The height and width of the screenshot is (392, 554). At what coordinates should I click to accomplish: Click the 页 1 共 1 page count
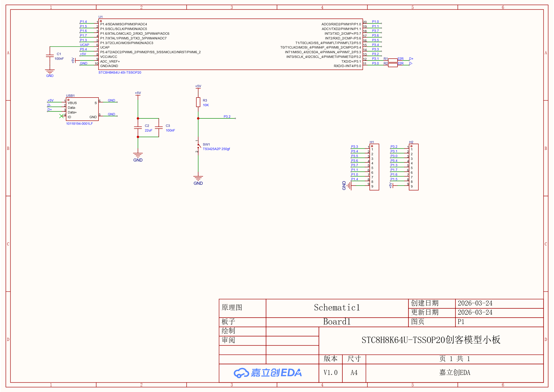pyautogui.click(x=455, y=359)
